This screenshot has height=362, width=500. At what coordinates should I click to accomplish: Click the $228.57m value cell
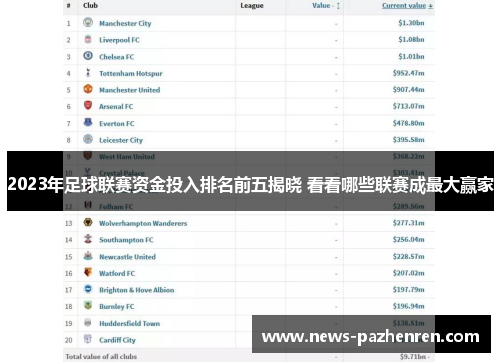click(x=408, y=256)
